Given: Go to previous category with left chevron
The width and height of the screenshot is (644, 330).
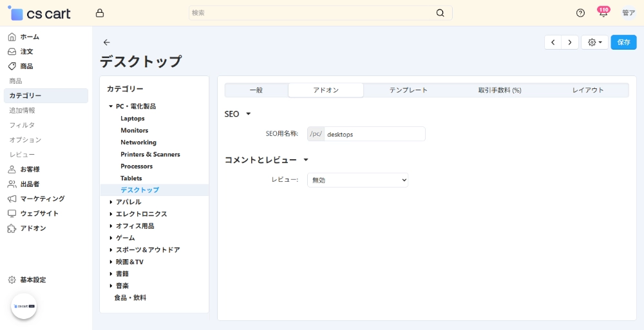Looking at the screenshot, I should pos(553,43).
